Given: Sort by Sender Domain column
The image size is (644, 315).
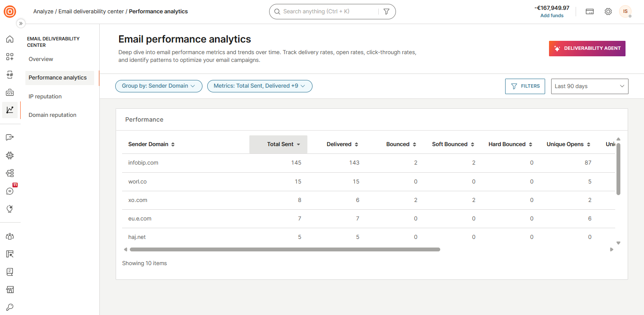Looking at the screenshot, I should (151, 144).
